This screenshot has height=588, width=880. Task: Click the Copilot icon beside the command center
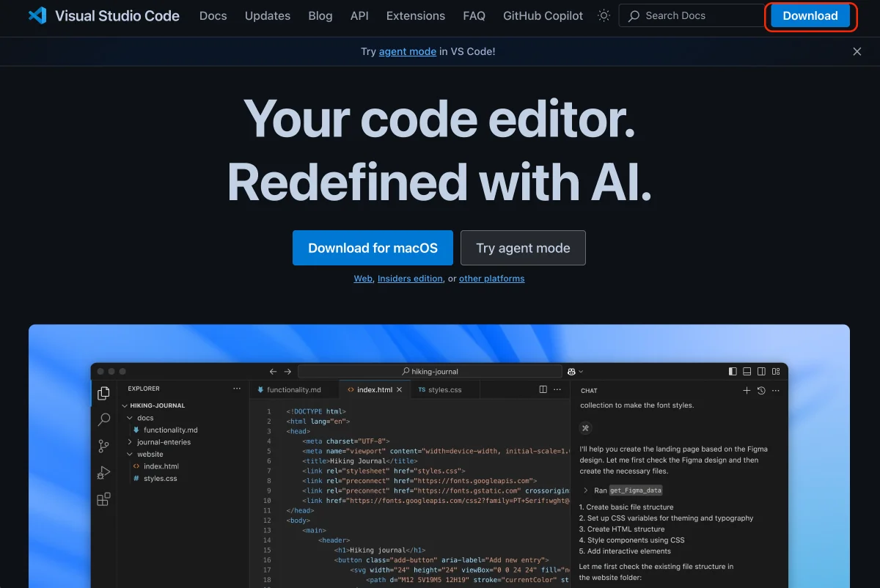click(x=571, y=372)
